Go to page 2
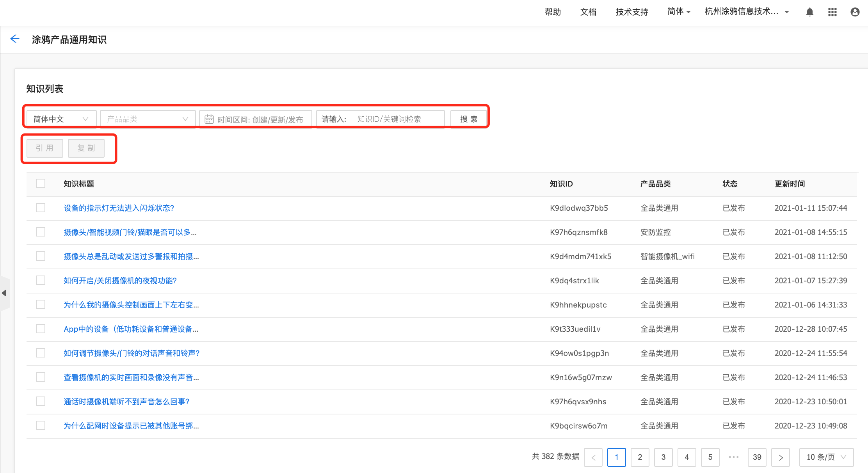Image resolution: width=868 pixels, height=473 pixels. tap(640, 457)
